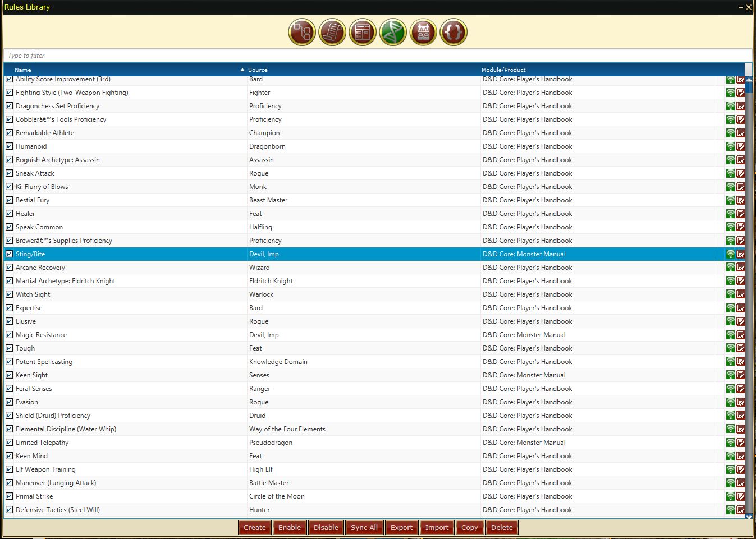Click green sync icon for Elf Weapon Training row

click(730, 469)
